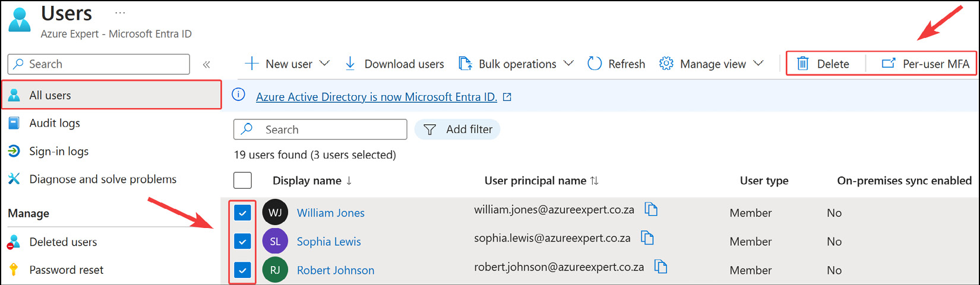Click the New user button
The width and height of the screenshot is (980, 285).
point(279,64)
